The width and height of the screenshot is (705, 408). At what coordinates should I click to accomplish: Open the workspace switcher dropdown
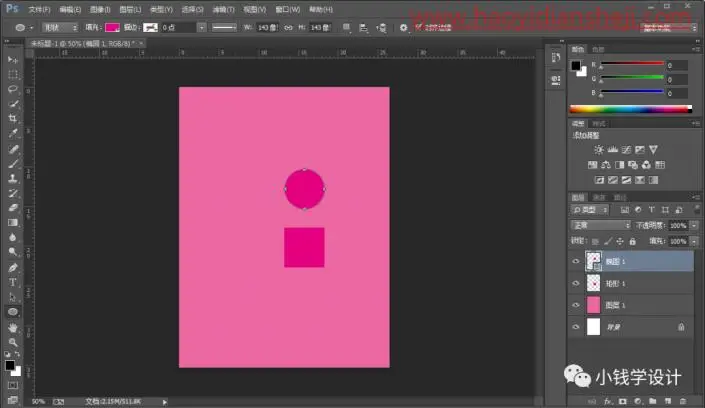point(669,27)
